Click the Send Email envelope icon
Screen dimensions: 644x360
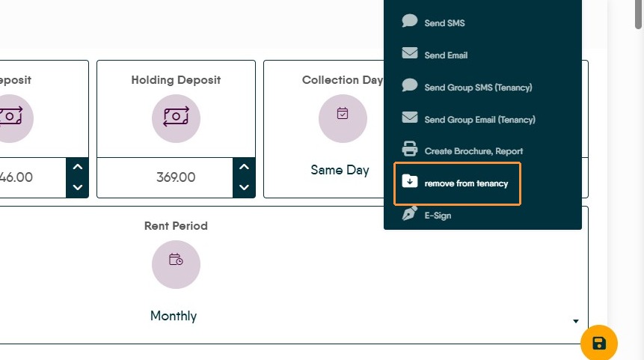click(409, 54)
